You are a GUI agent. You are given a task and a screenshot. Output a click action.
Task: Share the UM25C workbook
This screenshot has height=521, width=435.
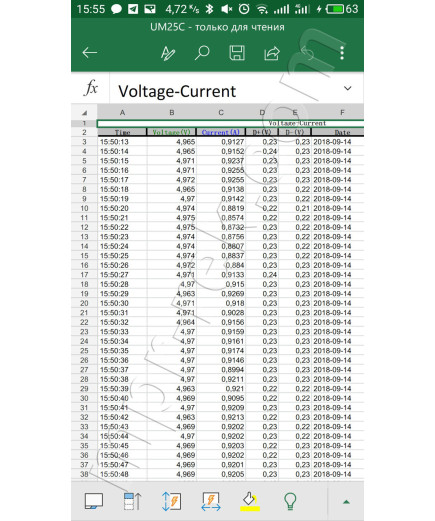(x=272, y=53)
